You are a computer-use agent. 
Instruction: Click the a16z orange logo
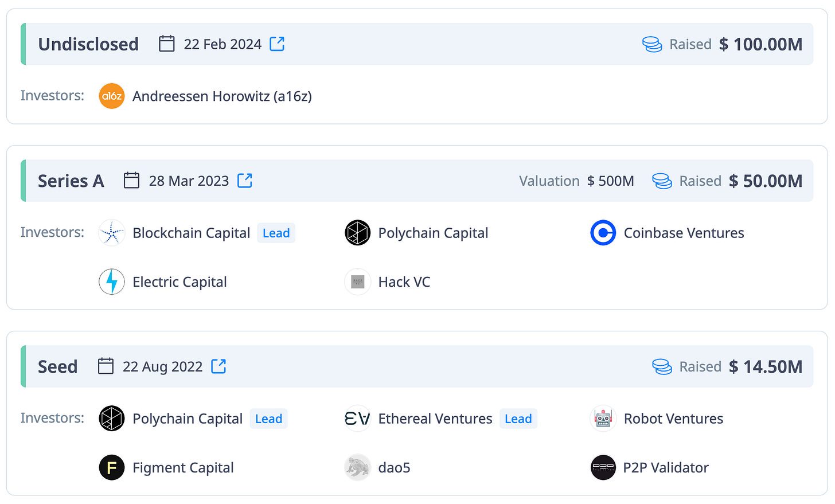[x=112, y=96]
